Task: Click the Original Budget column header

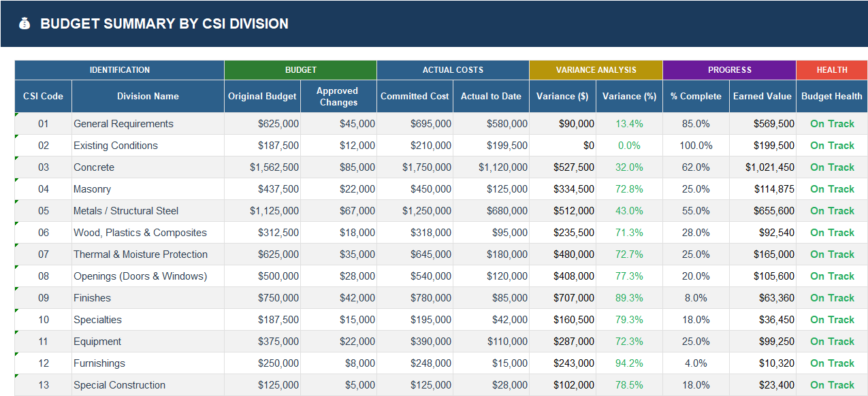Action: (x=262, y=97)
